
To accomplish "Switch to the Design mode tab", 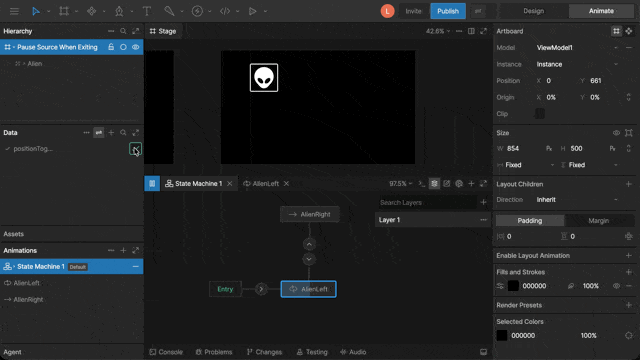I will tap(533, 11).
